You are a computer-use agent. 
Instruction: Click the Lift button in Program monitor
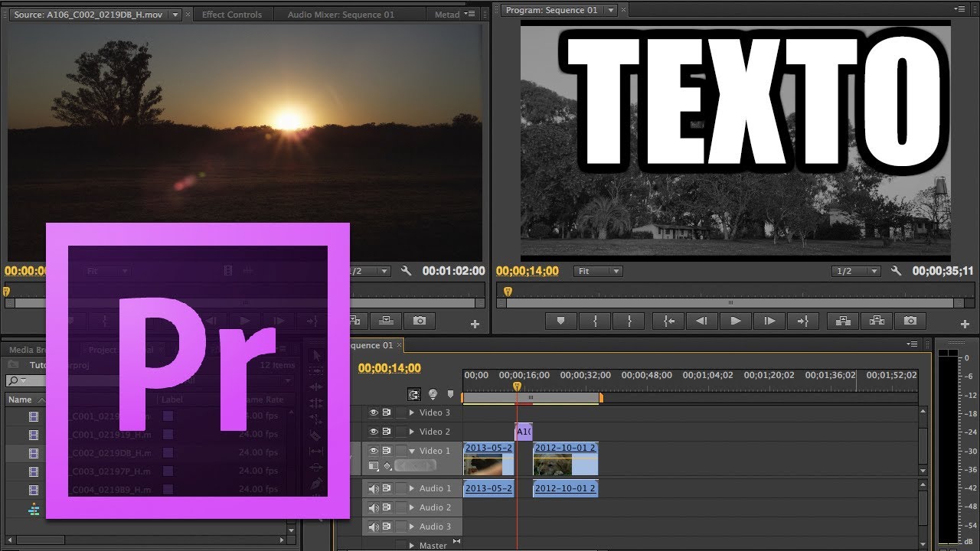pyautogui.click(x=843, y=321)
